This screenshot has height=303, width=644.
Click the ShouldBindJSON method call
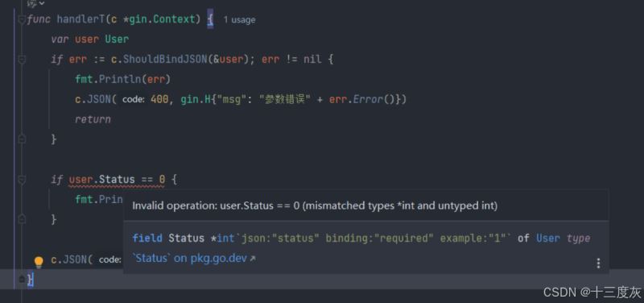tap(166, 60)
